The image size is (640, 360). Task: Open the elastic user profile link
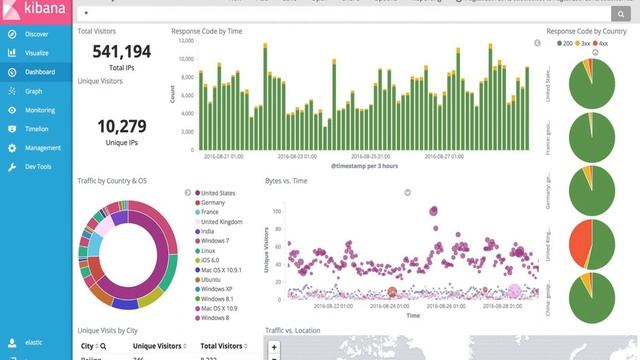click(33, 342)
